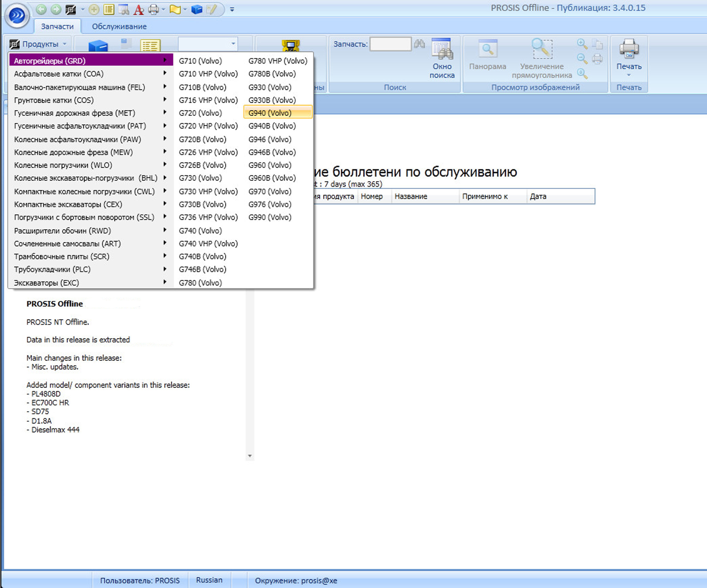Screen dimensions: 707x588
Task: Open the empty combo box dropdown arrow in ribbon
Action: point(233,44)
